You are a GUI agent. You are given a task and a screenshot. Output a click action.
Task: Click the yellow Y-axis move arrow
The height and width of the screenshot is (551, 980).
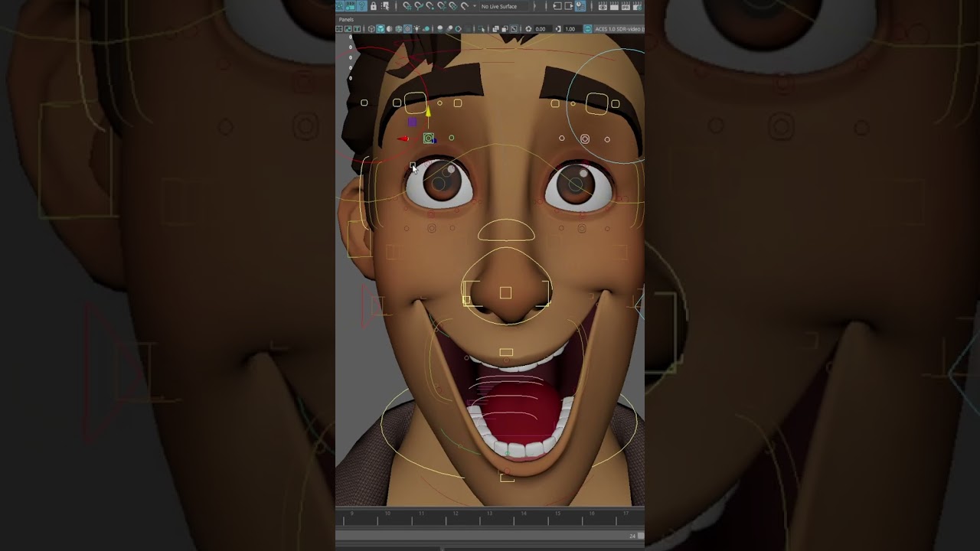(428, 112)
